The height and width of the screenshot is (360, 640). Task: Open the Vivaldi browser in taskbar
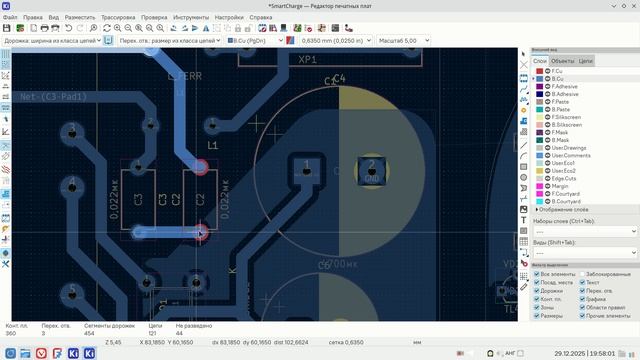click(x=41, y=353)
